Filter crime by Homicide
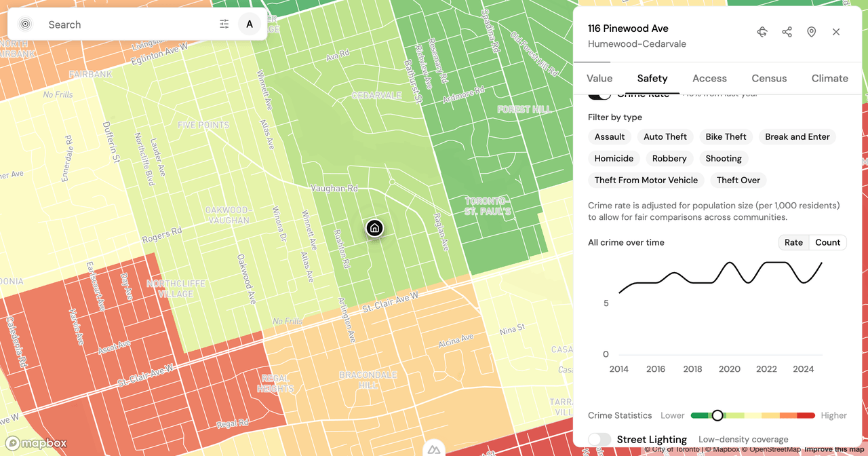Viewport: 868px width, 456px height. point(614,159)
